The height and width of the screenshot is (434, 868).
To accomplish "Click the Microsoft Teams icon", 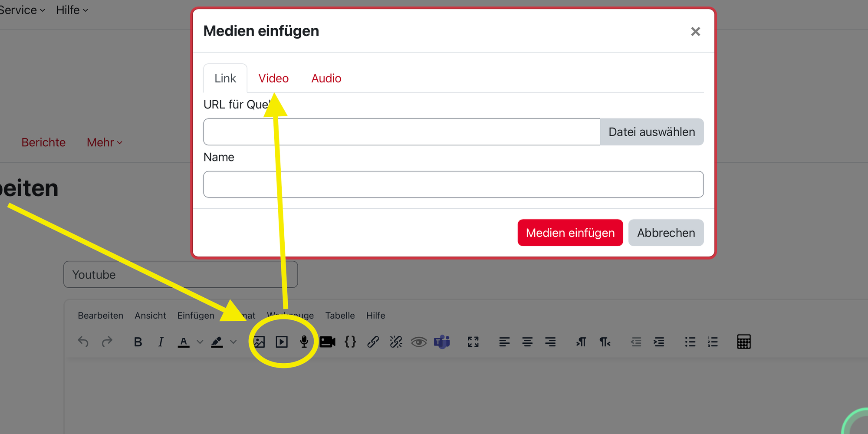I will click(442, 342).
